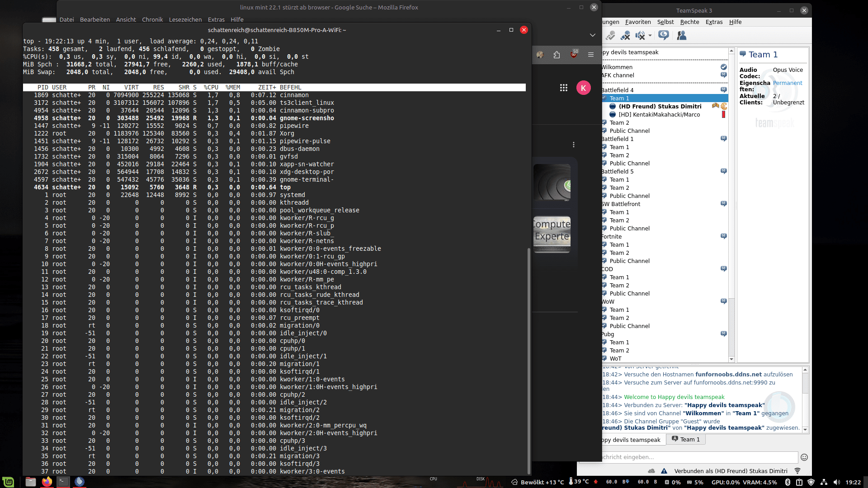This screenshot has width=868, height=488.
Task: Open the speaker mute dropdown arrow
Action: 650,35
